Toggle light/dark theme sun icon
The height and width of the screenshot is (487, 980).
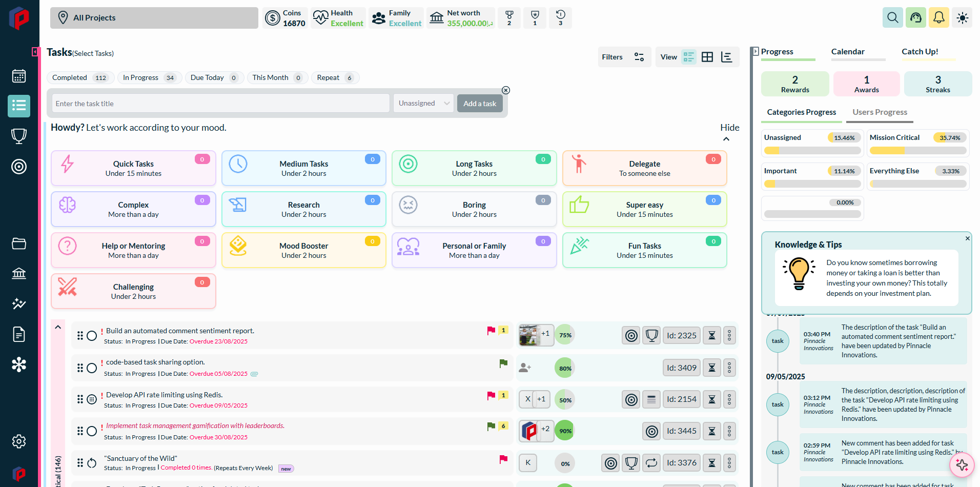click(x=962, y=18)
